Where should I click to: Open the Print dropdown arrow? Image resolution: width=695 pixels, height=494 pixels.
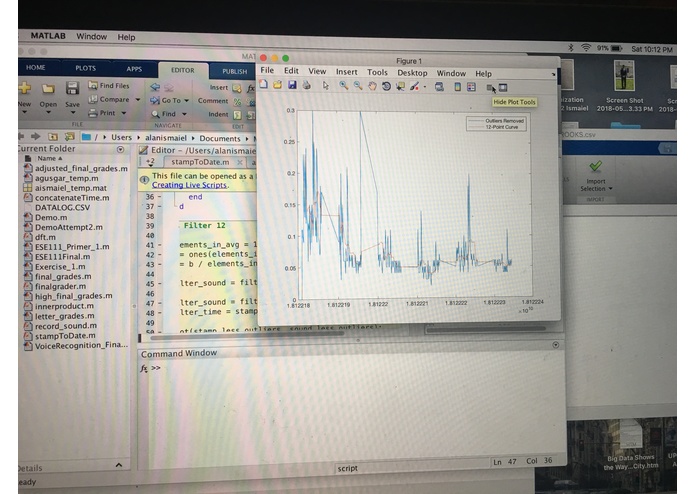[x=124, y=113]
